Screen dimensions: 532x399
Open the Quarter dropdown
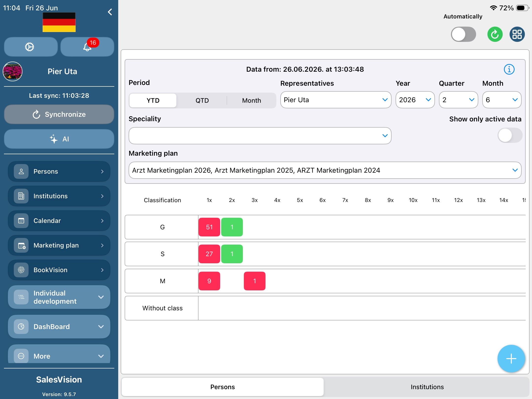click(458, 100)
